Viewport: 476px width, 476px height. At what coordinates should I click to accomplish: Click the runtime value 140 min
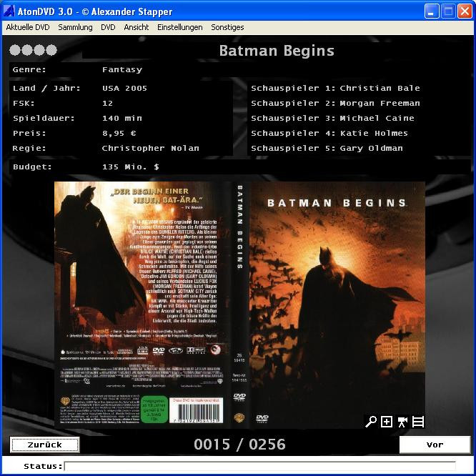(x=122, y=118)
